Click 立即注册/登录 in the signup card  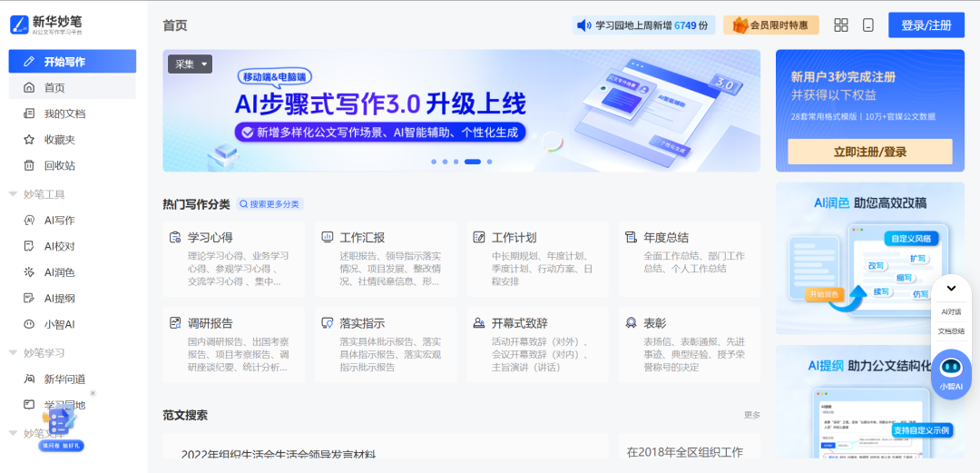tap(870, 152)
